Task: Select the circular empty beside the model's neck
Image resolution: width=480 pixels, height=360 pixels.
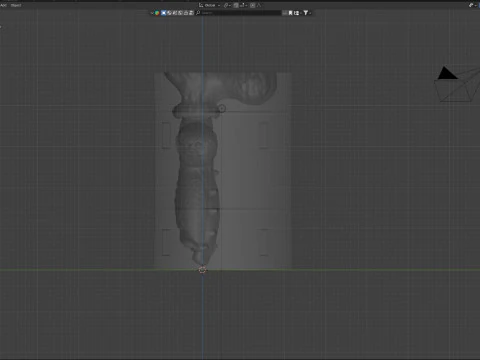Action: (x=222, y=108)
